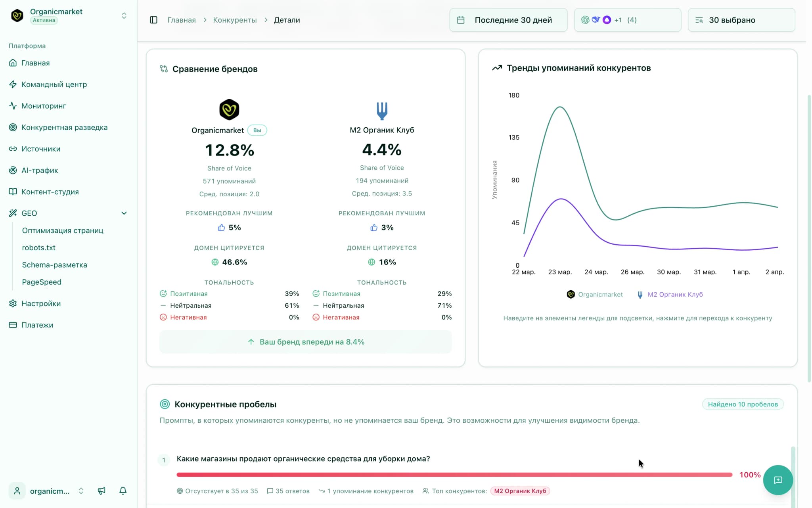
Task: Select robots.txt under the GEO section
Action: 39,247
